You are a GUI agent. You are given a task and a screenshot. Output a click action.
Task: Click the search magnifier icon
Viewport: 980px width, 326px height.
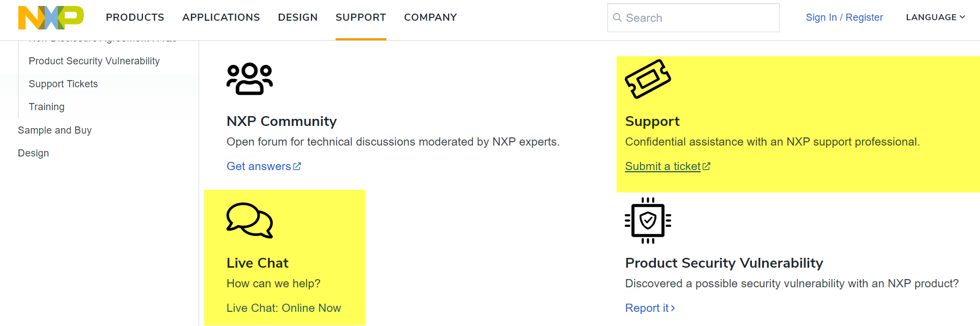(617, 18)
